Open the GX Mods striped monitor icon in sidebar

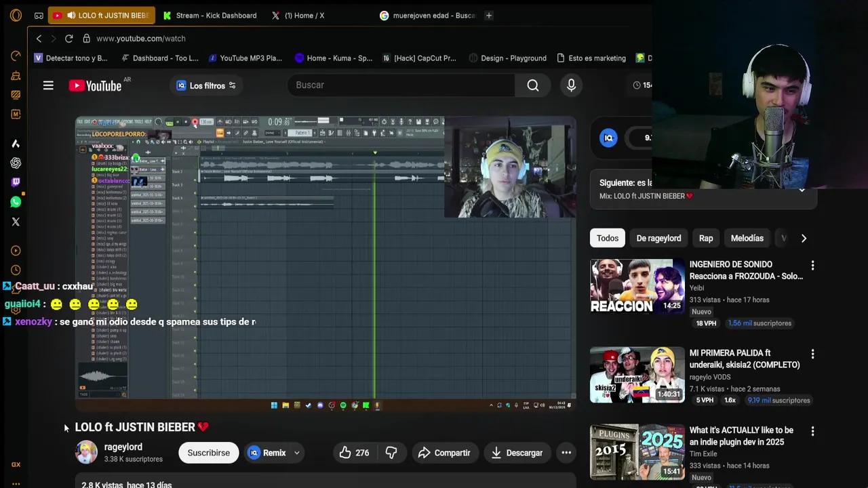pos(16,95)
